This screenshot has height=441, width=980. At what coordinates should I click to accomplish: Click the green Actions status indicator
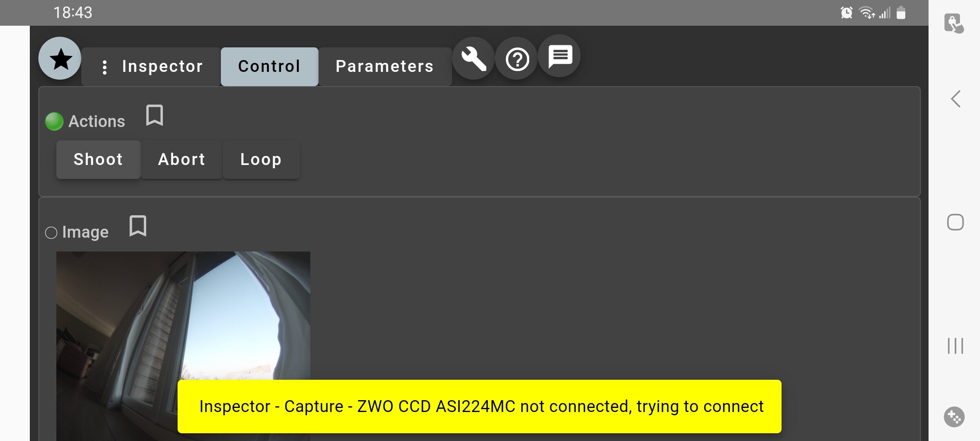(x=54, y=121)
